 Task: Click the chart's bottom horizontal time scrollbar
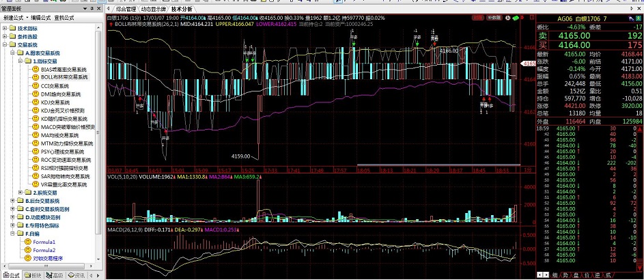[x=438, y=165]
